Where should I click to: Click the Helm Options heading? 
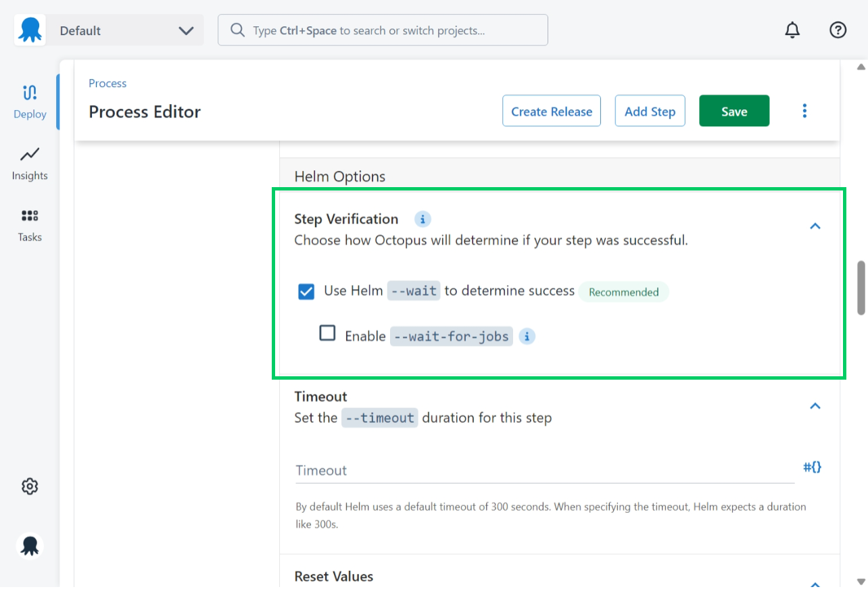coord(340,176)
